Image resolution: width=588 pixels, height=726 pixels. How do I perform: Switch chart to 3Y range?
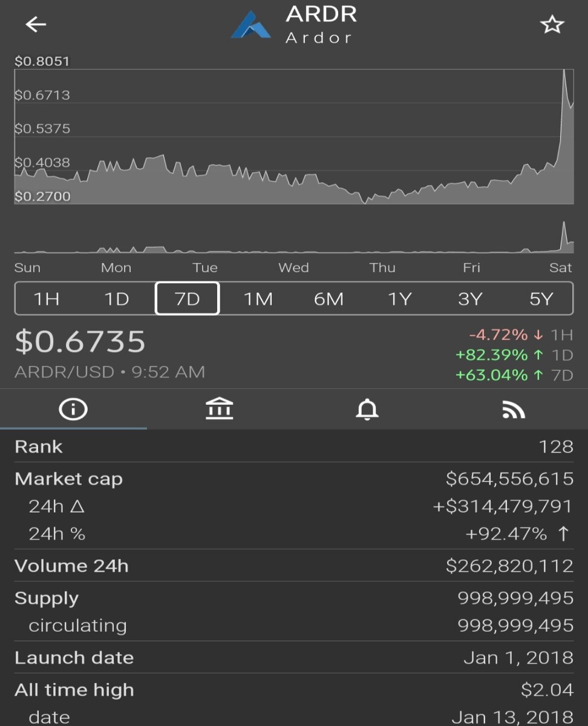pyautogui.click(x=470, y=299)
